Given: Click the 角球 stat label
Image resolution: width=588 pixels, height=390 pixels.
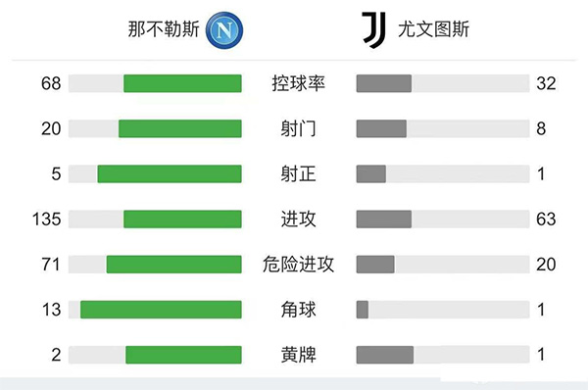Looking at the screenshot, I should tap(299, 310).
